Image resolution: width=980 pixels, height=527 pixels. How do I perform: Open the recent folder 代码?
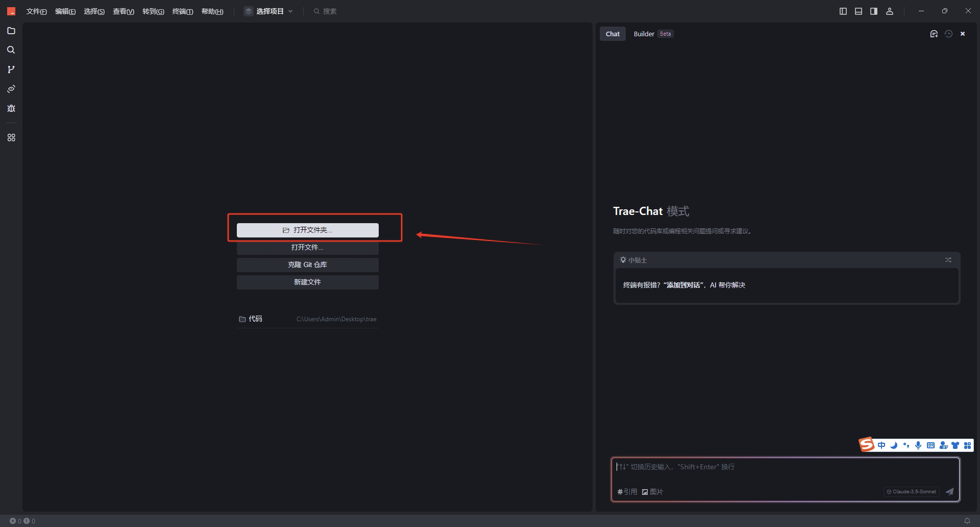[x=308, y=319]
